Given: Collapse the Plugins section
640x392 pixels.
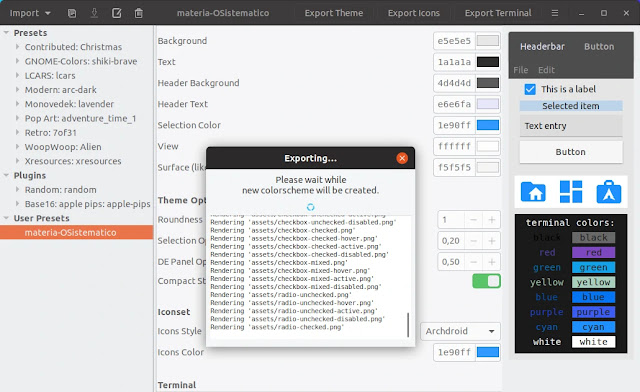Looking at the screenshot, I should point(6,175).
